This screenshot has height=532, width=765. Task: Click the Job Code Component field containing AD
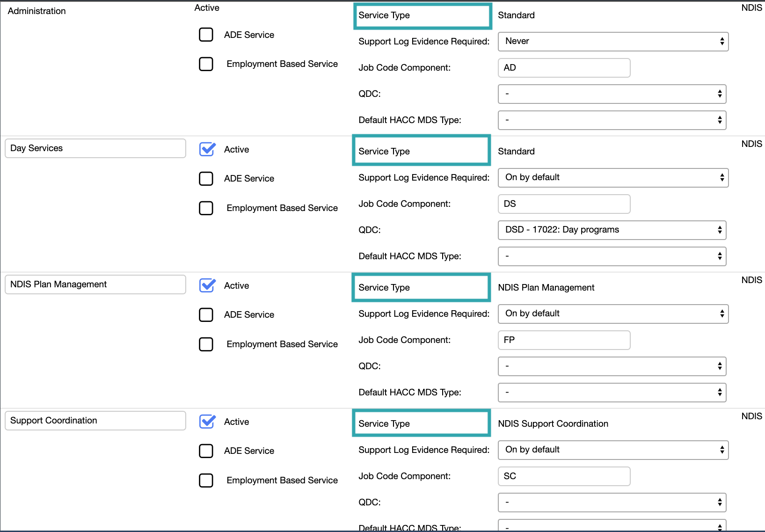point(563,67)
